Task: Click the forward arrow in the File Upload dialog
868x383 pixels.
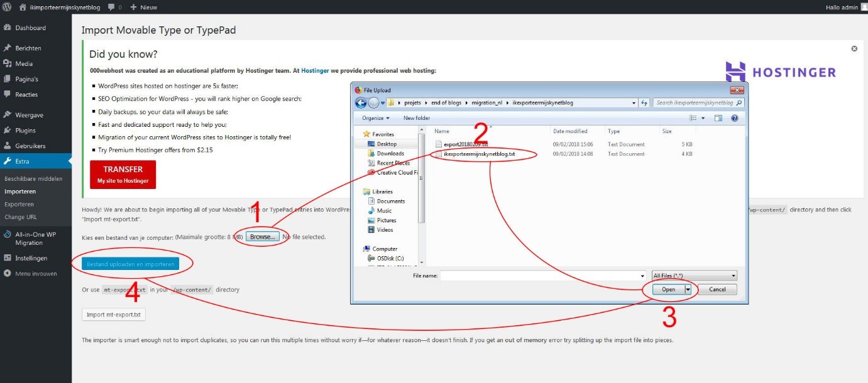Action: tap(373, 102)
